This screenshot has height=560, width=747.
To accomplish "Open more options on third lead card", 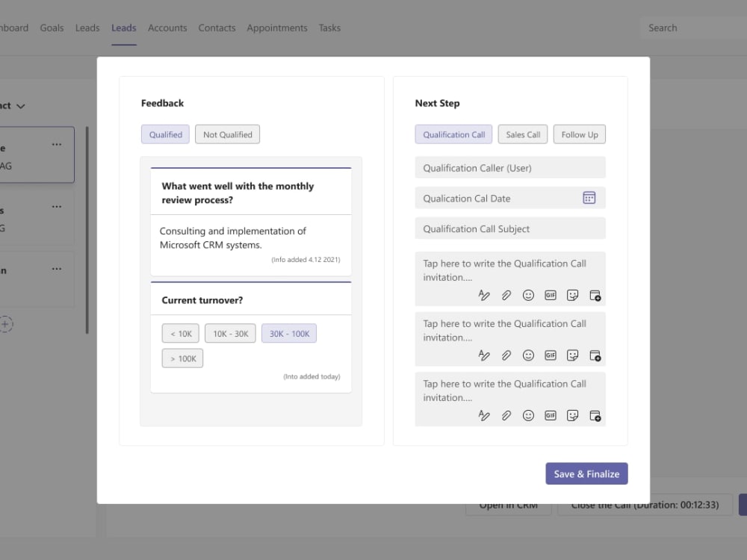I will pos(57,269).
